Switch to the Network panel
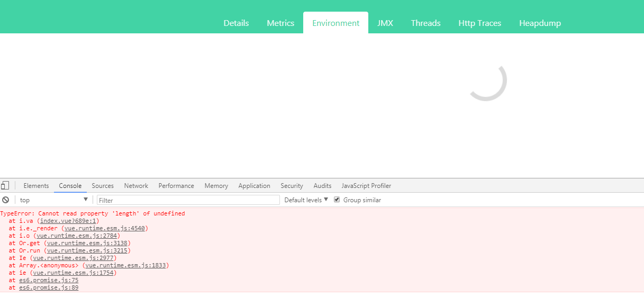 136,185
